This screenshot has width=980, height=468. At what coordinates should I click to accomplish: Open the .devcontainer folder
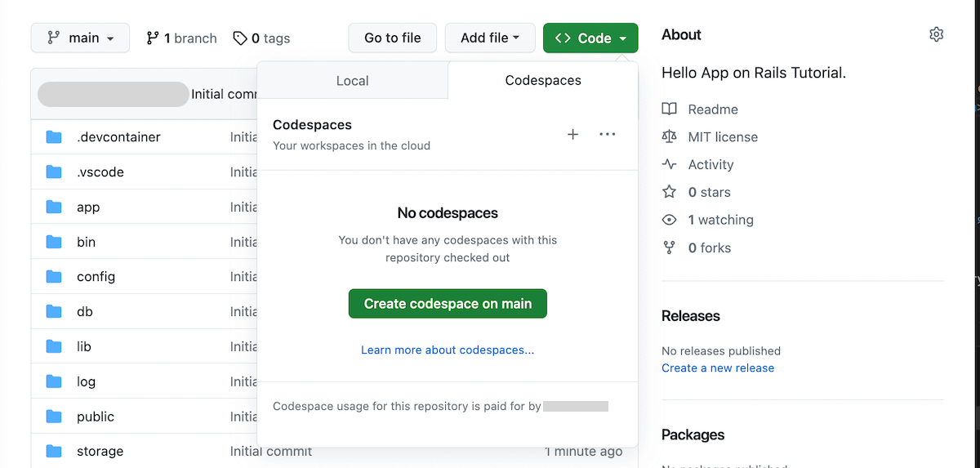[118, 137]
